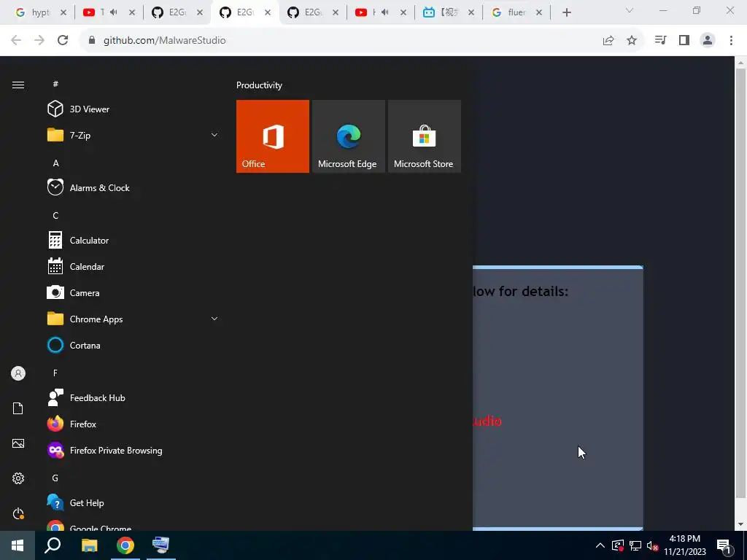Open File Explorer from the taskbar

click(89, 545)
